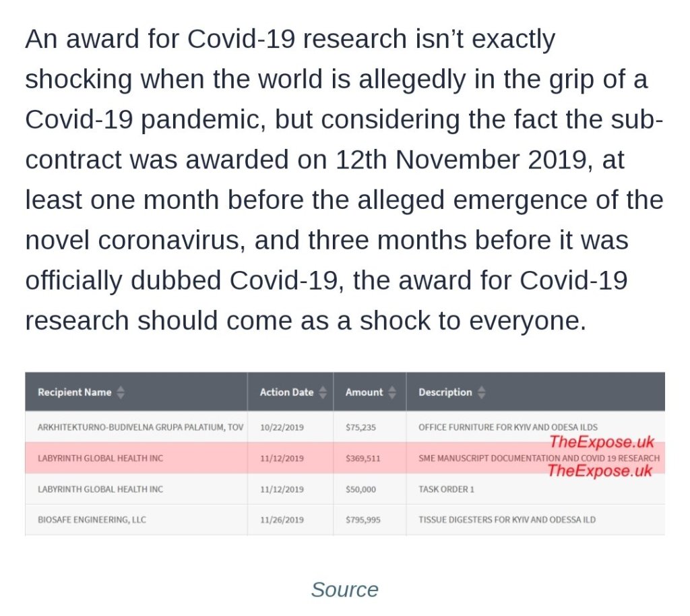
Task: Click the $369,511 amount cell
Action: point(363,458)
